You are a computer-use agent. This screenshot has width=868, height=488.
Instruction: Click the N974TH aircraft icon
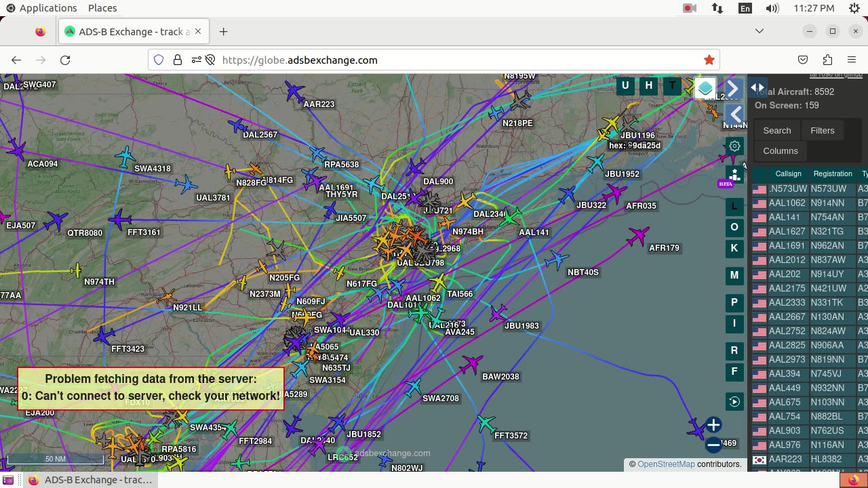(x=77, y=271)
